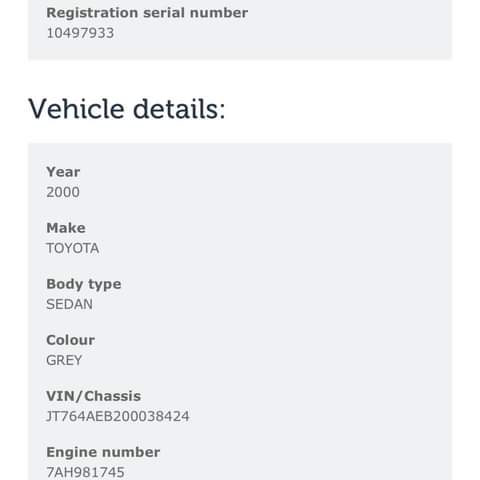Click white space right of Vehicle details heading
Screen dimensions: 480x480
pyautogui.click(x=333, y=109)
